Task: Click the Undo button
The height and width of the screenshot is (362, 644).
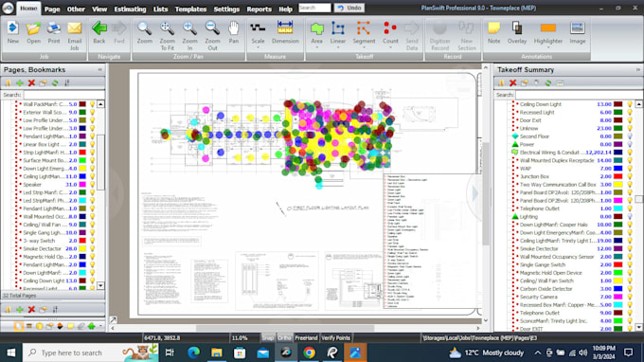Action: 349,8
